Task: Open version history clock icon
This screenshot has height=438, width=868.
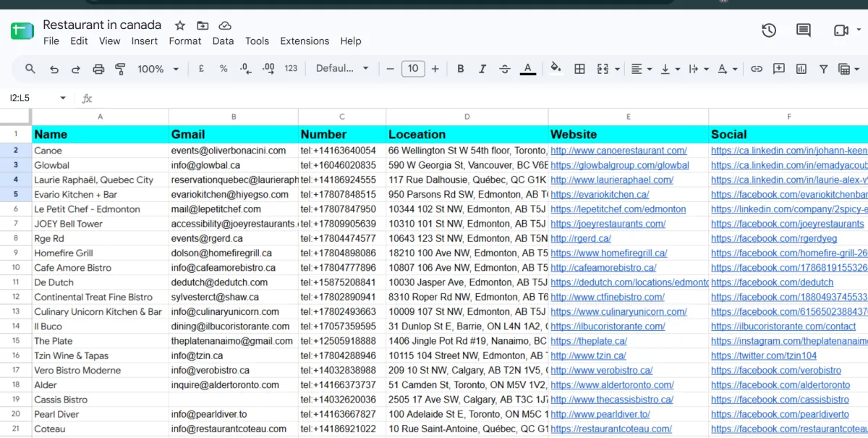Action: click(x=769, y=30)
